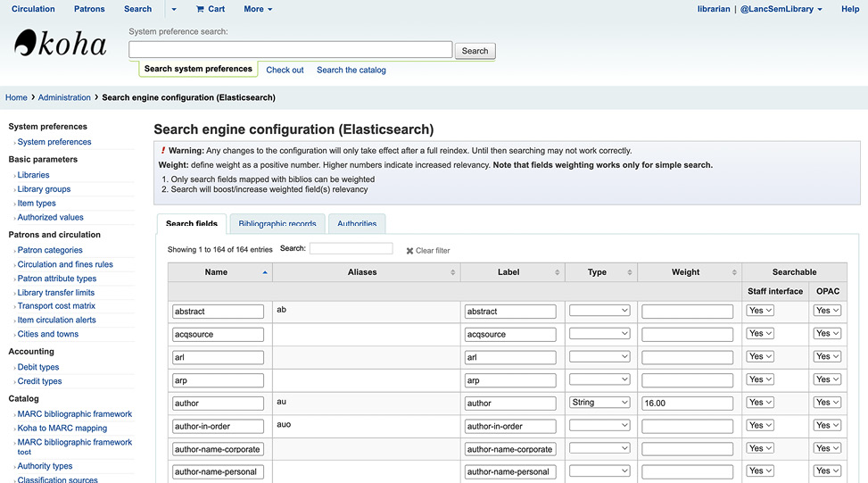Image resolution: width=868 pixels, height=483 pixels.
Task: Click the author Weight field showing 16.00
Action: pos(686,403)
